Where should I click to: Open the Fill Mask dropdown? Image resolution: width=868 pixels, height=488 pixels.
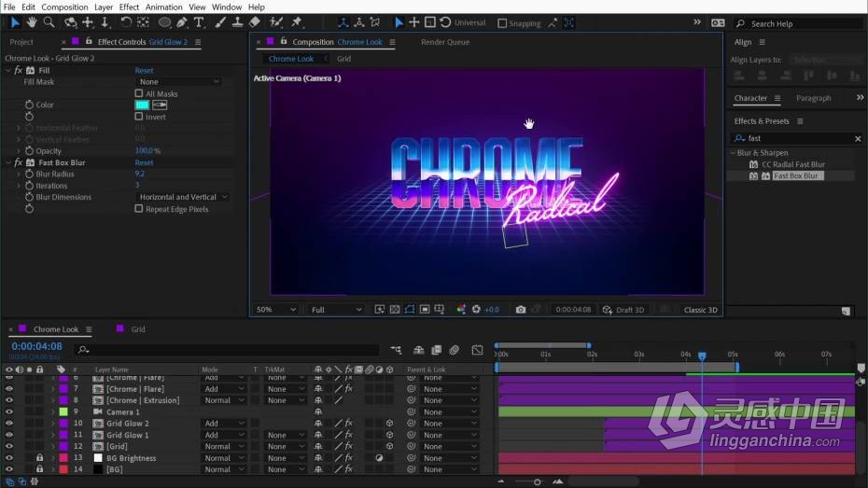point(179,82)
